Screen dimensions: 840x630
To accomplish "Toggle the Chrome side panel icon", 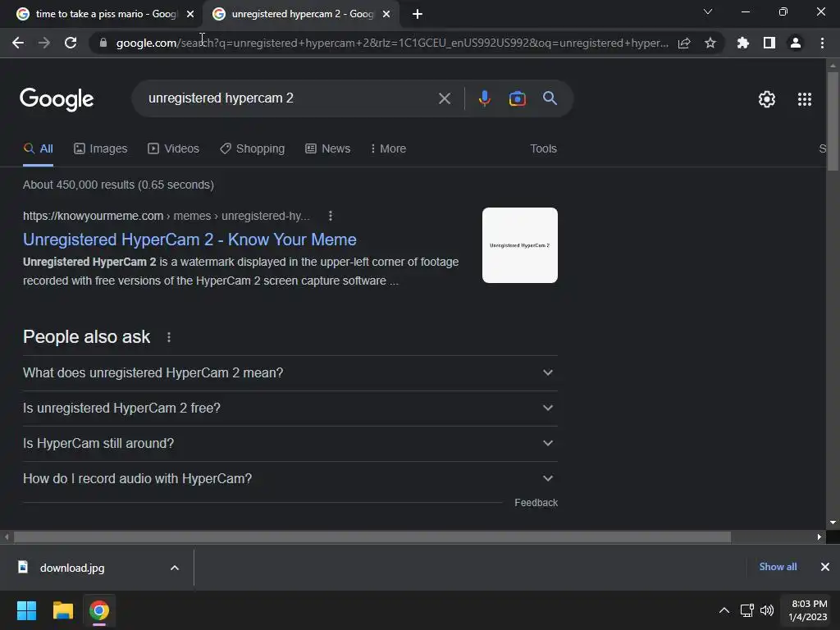I will tap(769, 43).
